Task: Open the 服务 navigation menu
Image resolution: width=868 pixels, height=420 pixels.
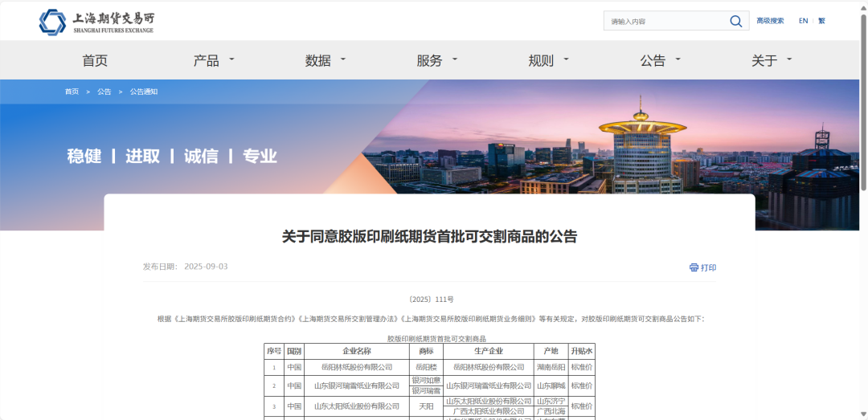Action: point(429,61)
